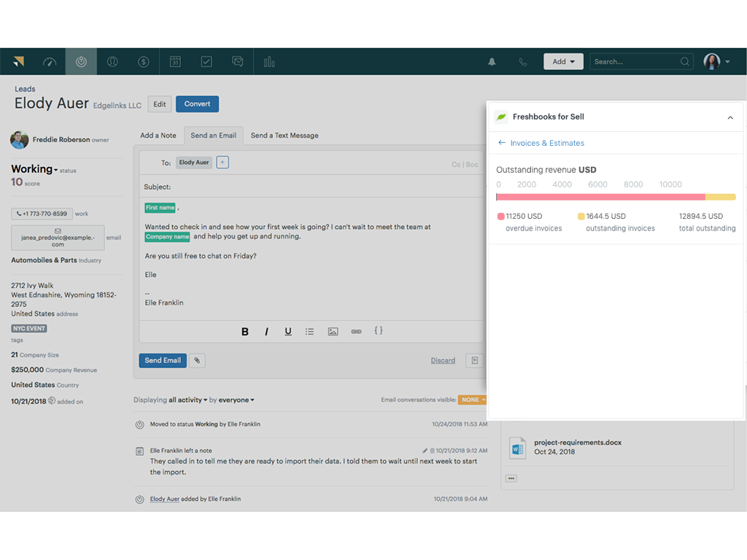
Task: Toggle underline formatting in email editor
Action: (288, 332)
